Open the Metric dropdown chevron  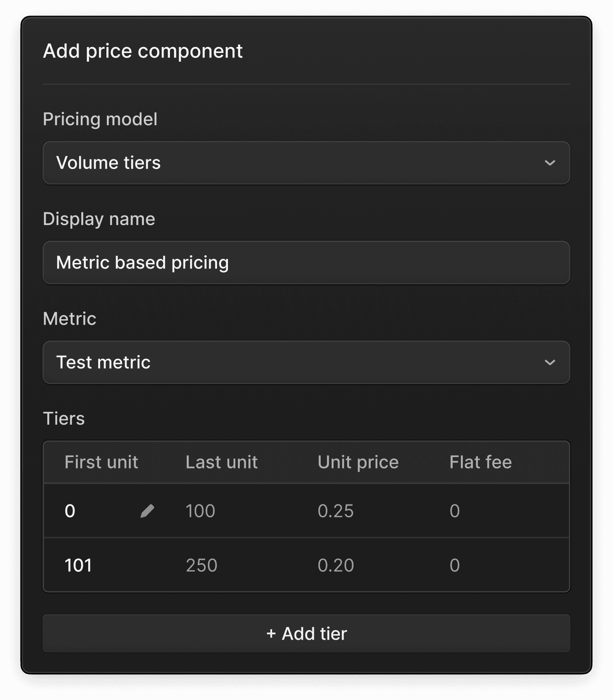(550, 363)
